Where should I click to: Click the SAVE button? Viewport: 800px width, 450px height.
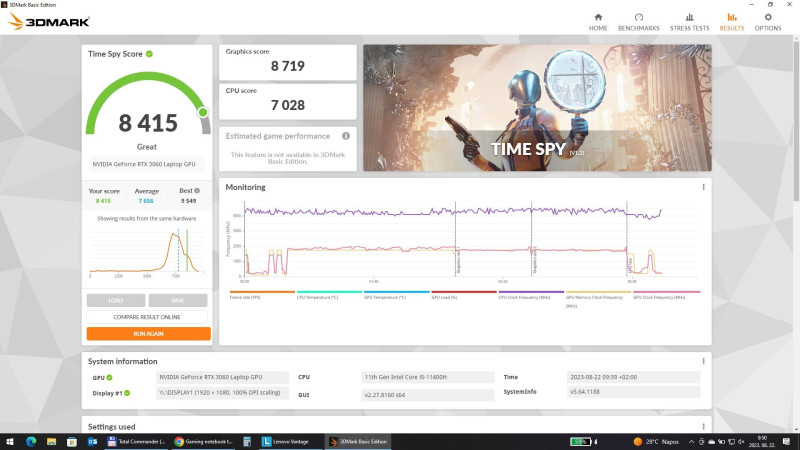[178, 300]
